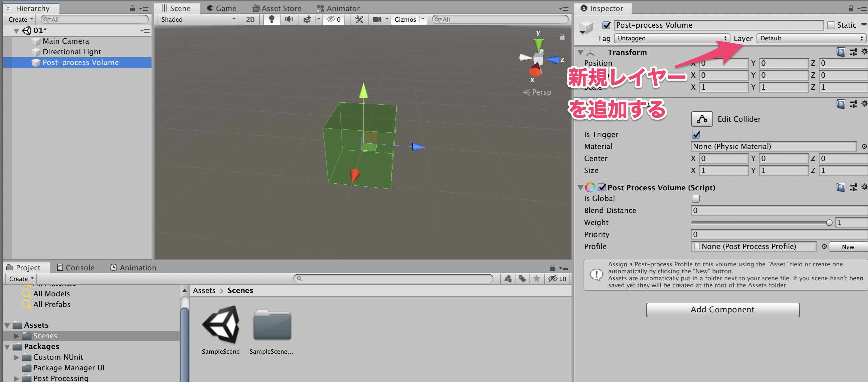The width and height of the screenshot is (868, 382).
Task: Click New button next to Profile
Action: tap(847, 246)
